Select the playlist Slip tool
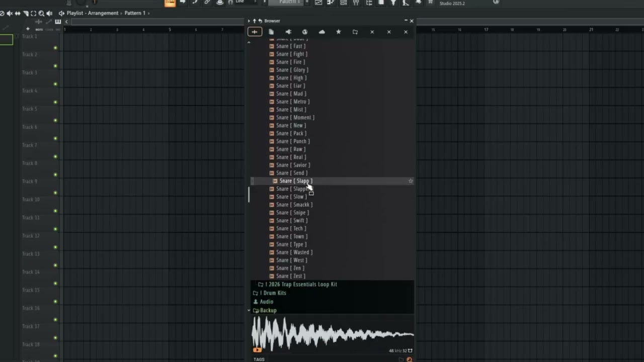 click(18, 14)
